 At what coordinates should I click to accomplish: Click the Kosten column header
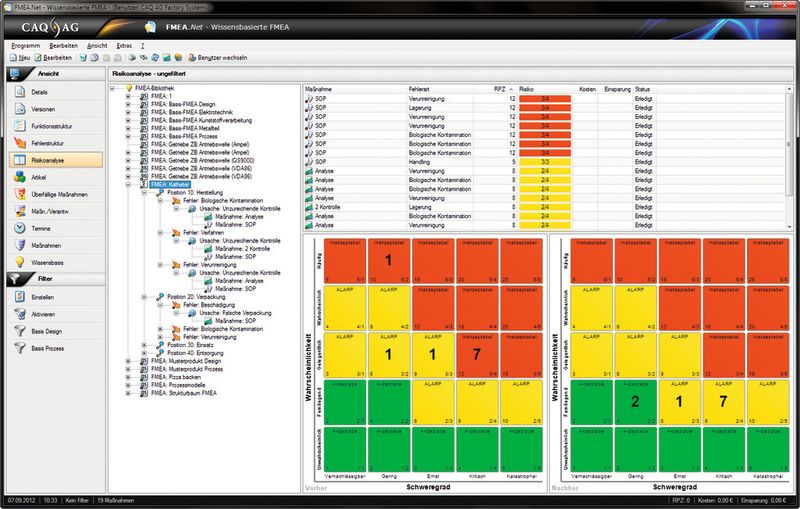[587, 89]
